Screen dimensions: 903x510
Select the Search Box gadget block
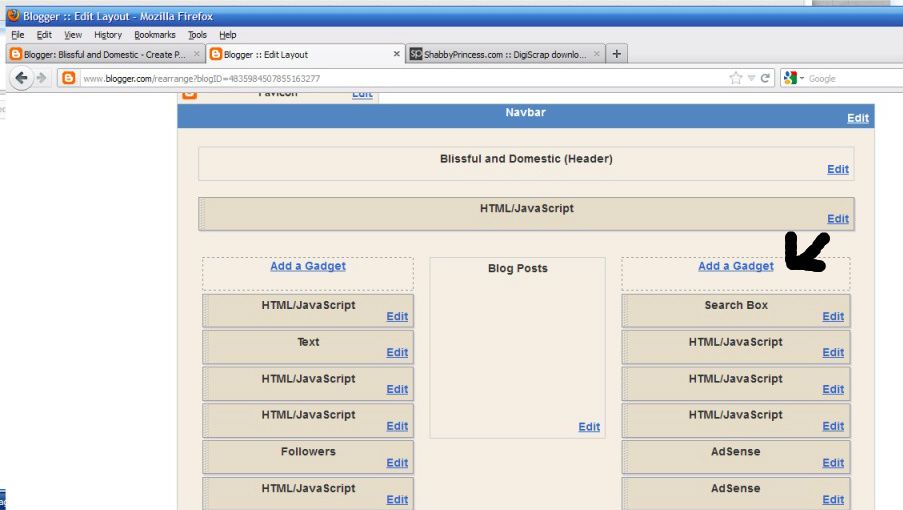[736, 311]
